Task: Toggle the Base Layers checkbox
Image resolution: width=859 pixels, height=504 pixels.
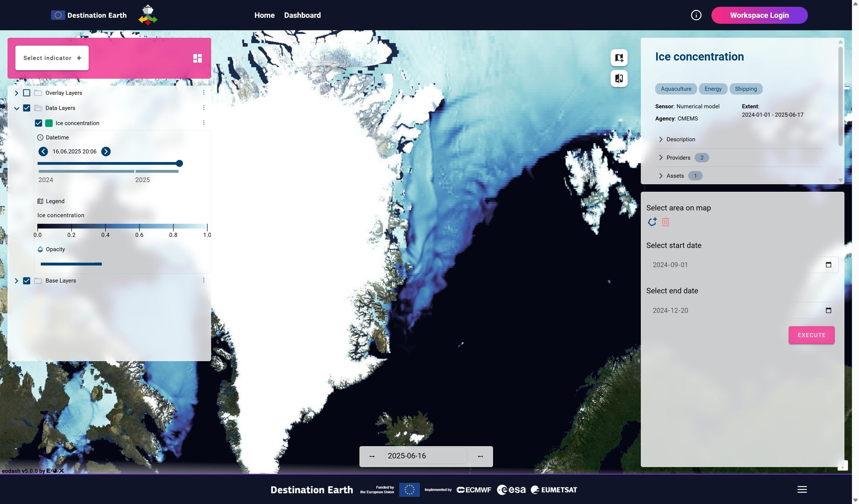Action: coord(26,281)
